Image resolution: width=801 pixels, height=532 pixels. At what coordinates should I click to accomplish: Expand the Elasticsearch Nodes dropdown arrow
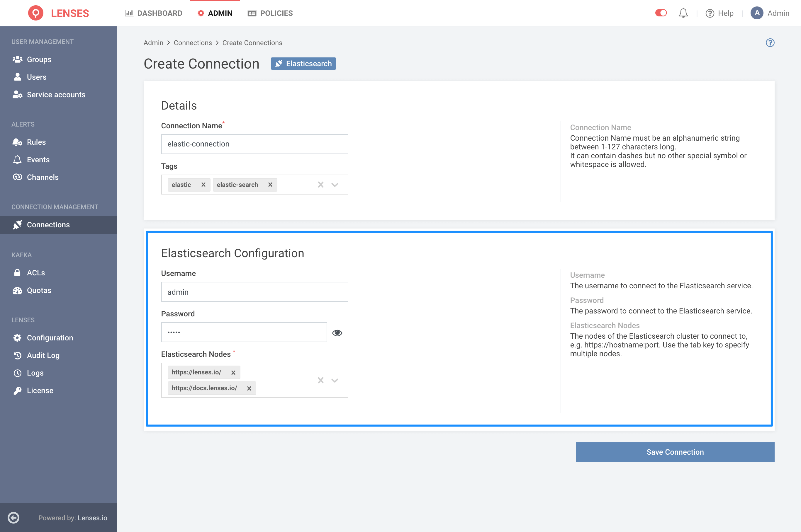tap(335, 380)
